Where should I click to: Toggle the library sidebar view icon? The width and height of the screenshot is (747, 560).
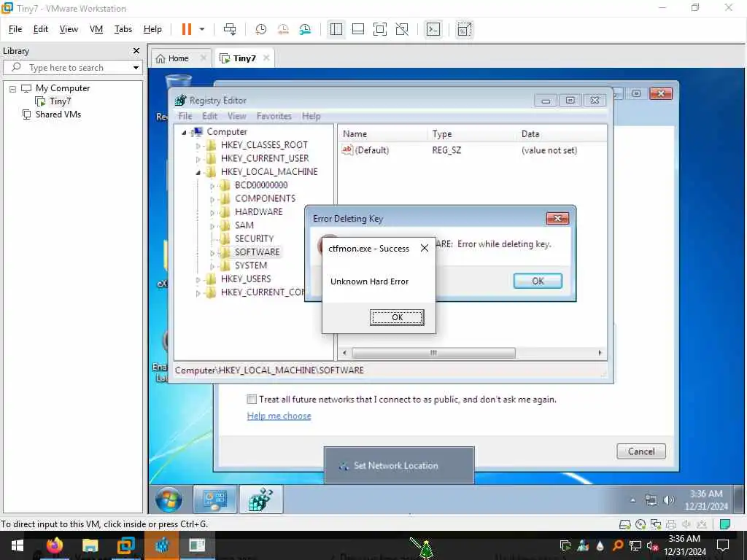point(336,29)
